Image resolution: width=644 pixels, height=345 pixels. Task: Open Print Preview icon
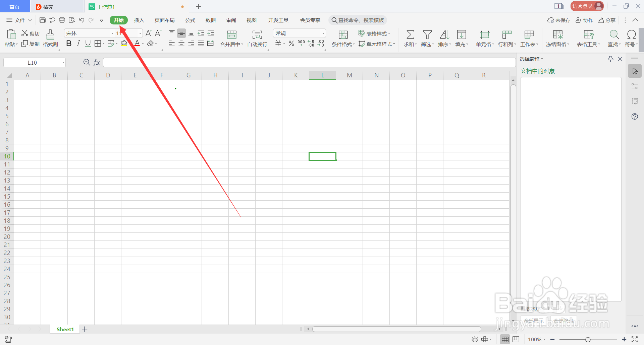(72, 20)
